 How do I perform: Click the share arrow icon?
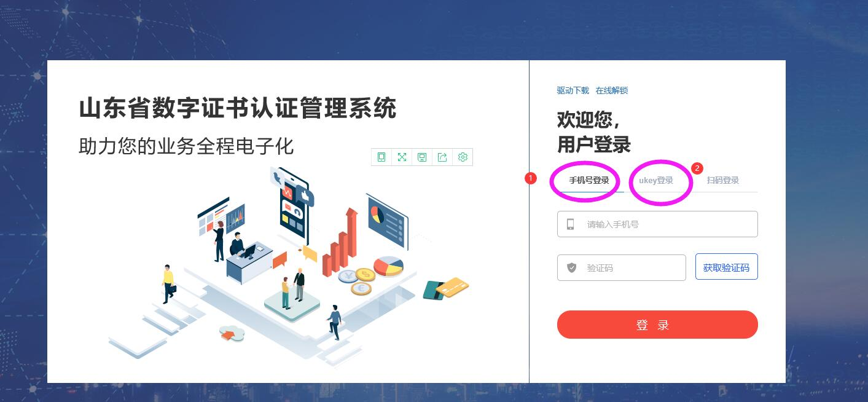coord(442,157)
